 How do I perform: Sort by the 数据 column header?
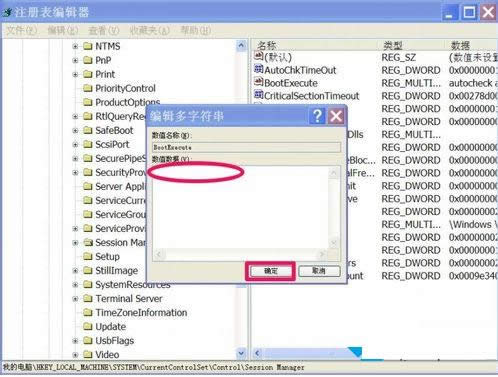coord(472,45)
